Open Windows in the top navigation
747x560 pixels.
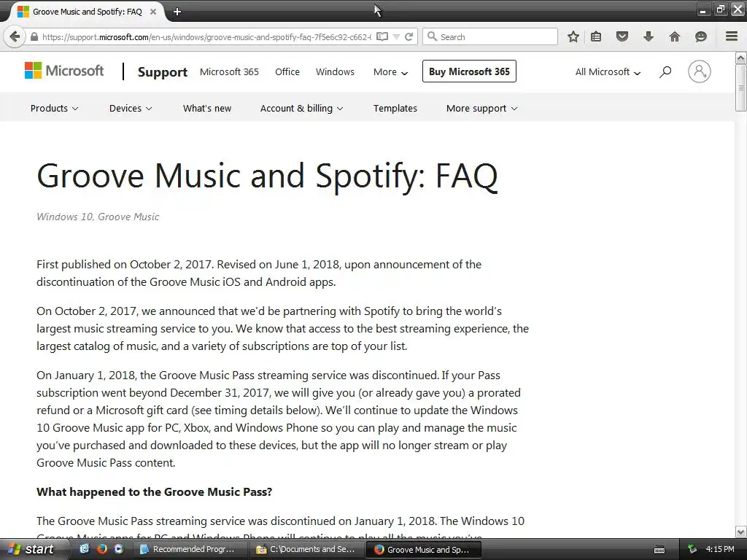coord(335,72)
